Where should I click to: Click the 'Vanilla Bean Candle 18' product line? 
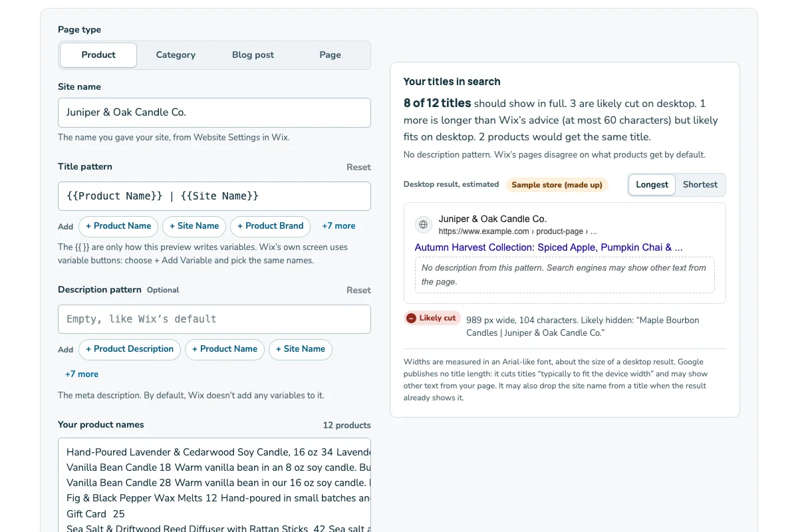(218, 467)
